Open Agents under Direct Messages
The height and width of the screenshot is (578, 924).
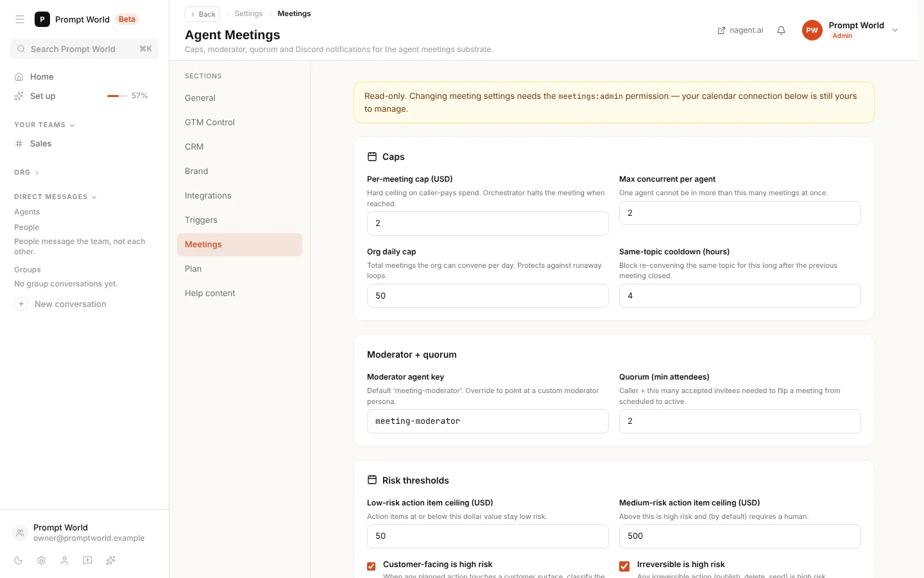tap(27, 212)
